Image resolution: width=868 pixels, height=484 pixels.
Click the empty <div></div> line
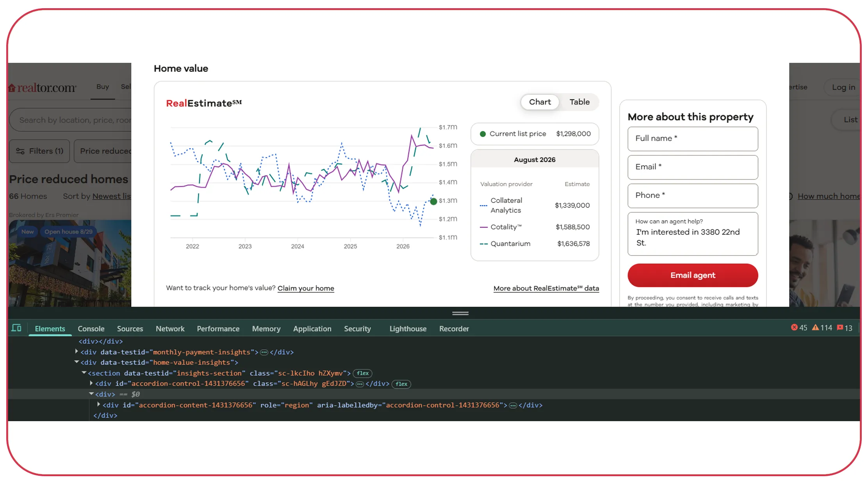(x=101, y=341)
